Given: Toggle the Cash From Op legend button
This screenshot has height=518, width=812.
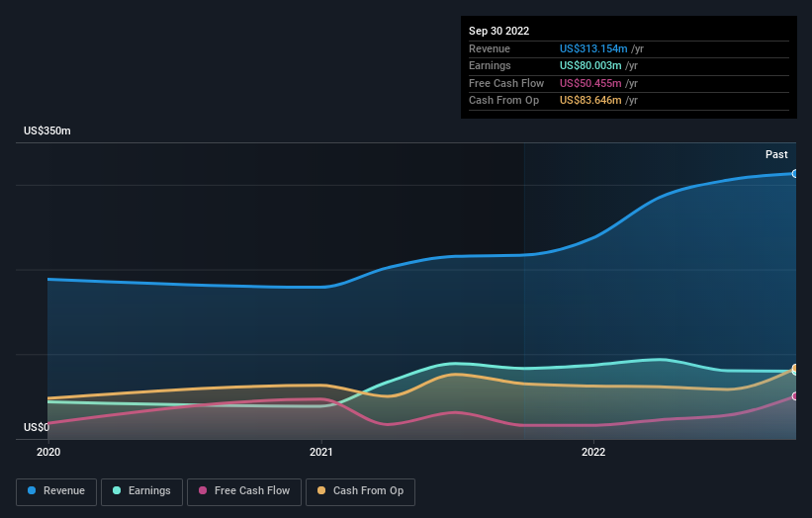Looking at the screenshot, I should (360, 491).
